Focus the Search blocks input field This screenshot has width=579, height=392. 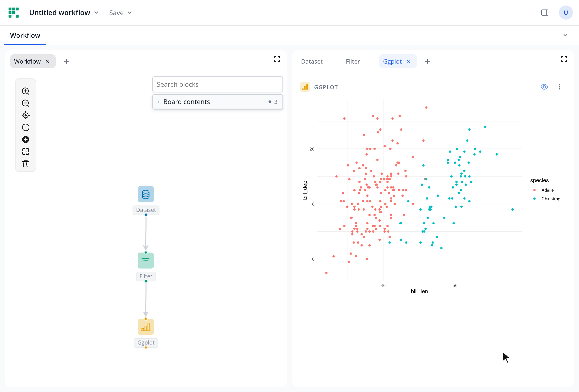click(218, 84)
